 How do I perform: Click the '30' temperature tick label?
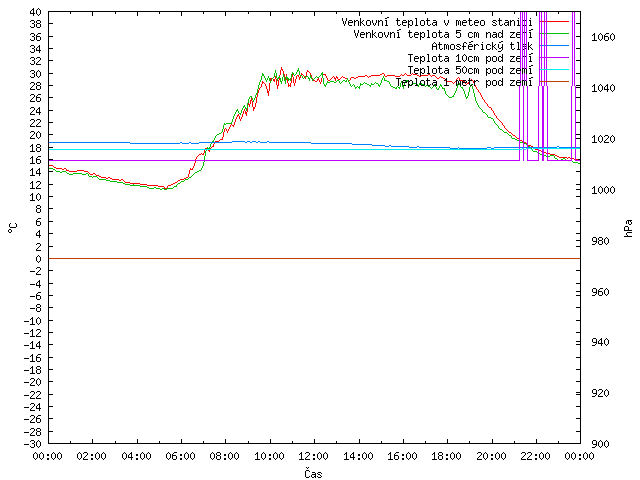click(36, 74)
